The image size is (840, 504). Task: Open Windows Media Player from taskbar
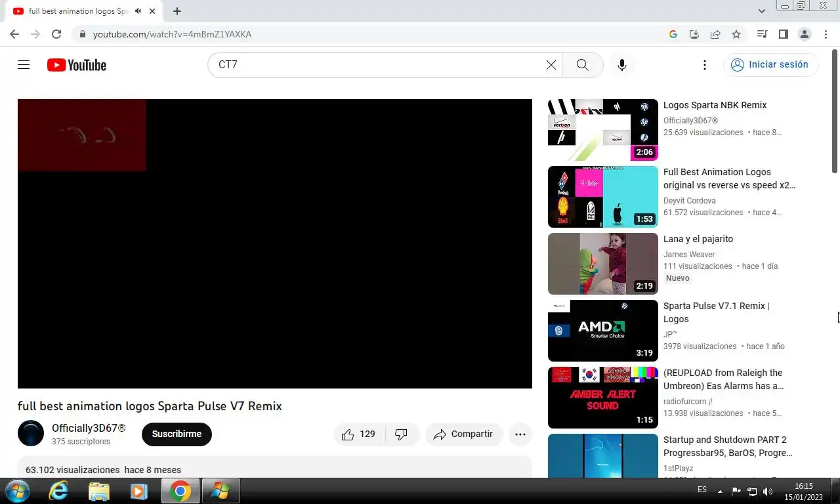(x=138, y=491)
